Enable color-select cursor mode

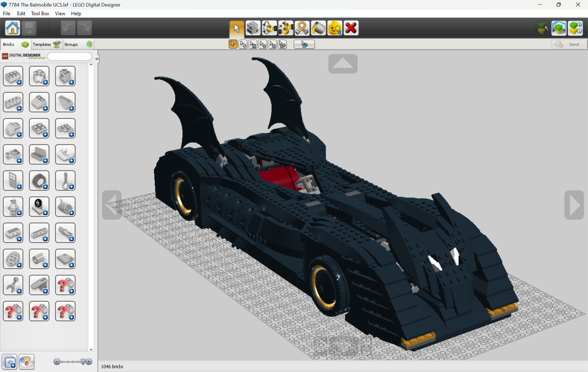263,44
